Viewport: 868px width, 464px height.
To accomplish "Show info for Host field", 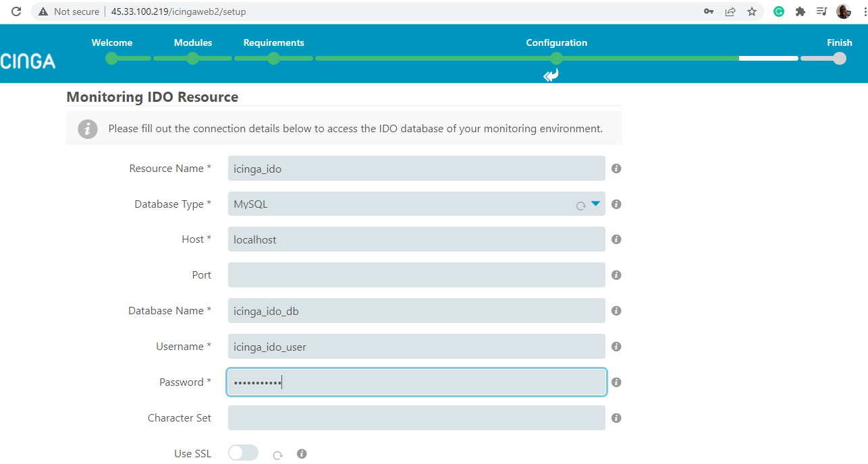I will [x=616, y=239].
